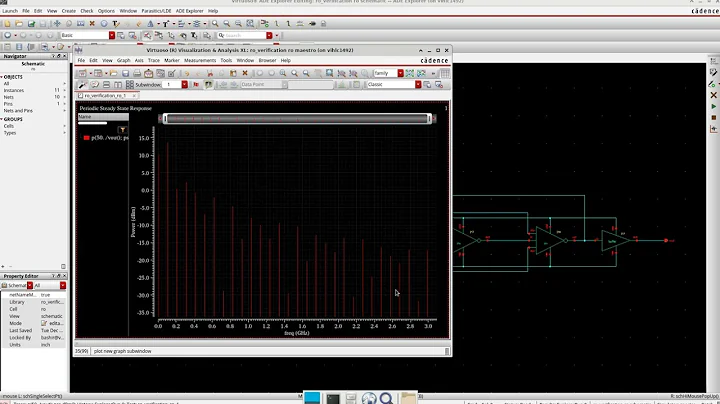Open the Measurements menu in Visualization window

(200, 60)
